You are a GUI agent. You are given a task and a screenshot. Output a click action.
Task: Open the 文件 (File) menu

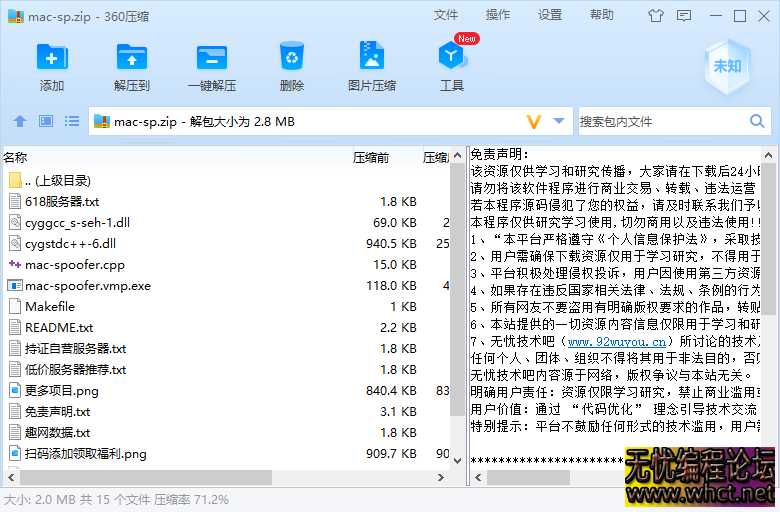[446, 15]
